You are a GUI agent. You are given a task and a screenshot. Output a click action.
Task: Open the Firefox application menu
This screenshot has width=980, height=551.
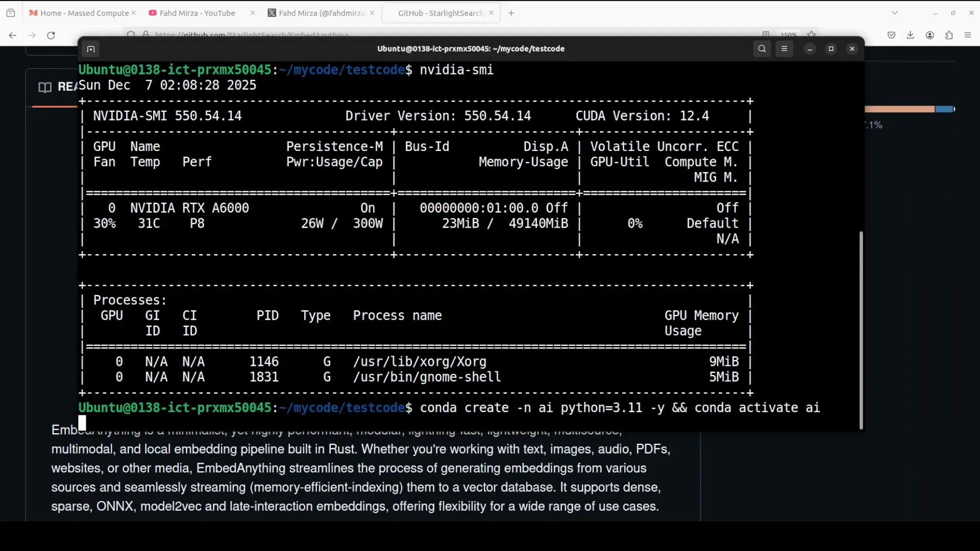tap(968, 35)
